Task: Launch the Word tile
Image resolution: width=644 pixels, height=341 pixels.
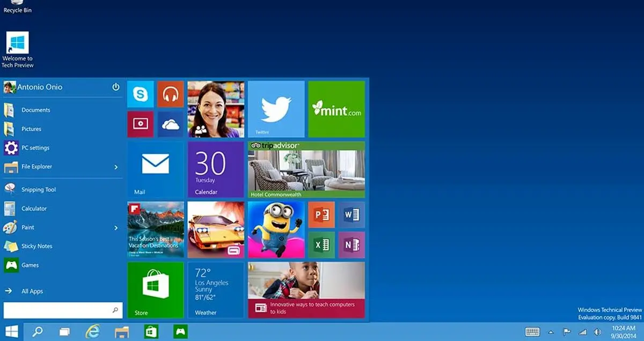Action: coord(352,215)
